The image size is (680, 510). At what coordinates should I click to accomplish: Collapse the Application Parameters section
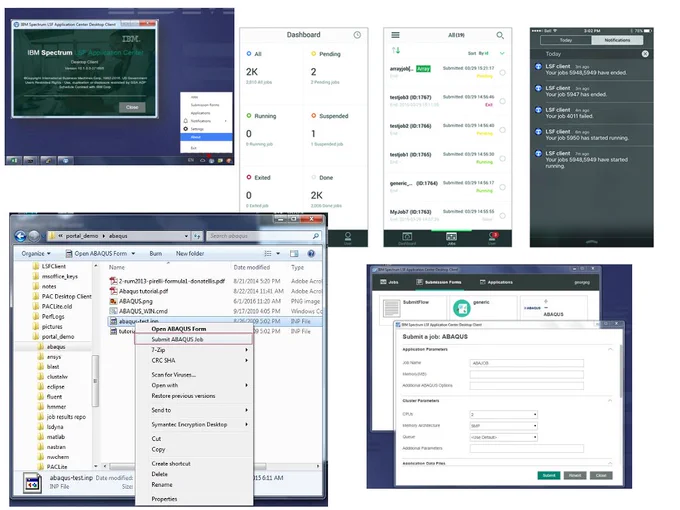[x=610, y=350]
